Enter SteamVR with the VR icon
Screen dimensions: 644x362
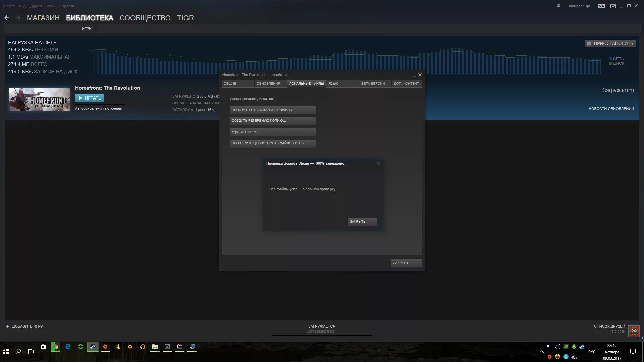[601, 6]
